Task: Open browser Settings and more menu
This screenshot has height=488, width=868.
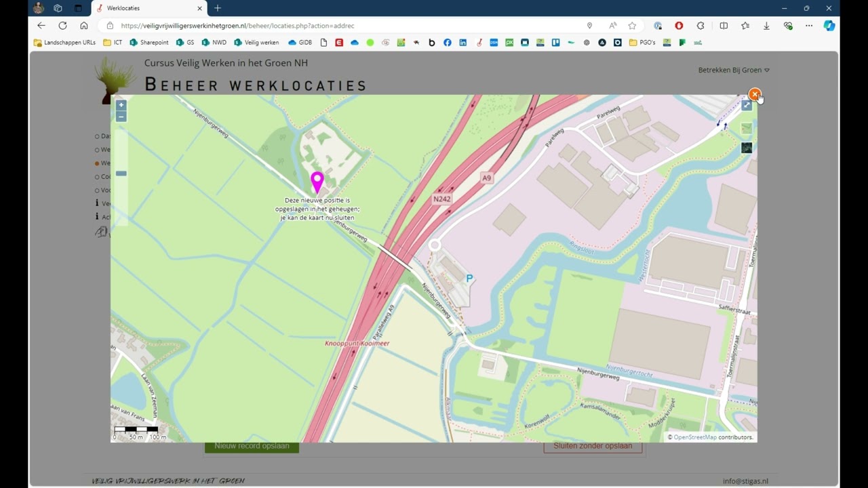Action: tap(809, 26)
